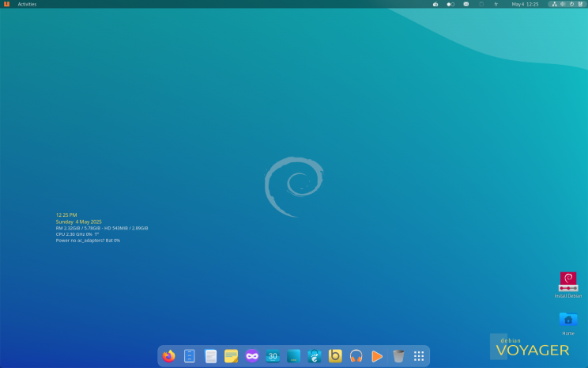Launch Firefox from the dock
Image resolution: width=588 pixels, height=368 pixels.
click(169, 355)
